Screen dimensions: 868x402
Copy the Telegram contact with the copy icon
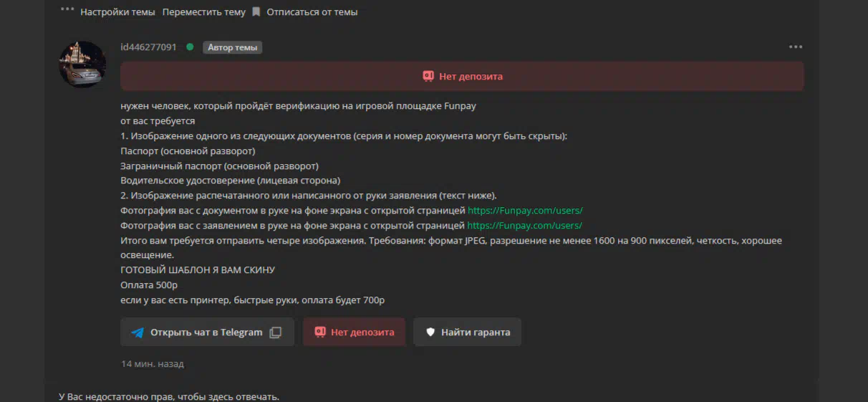pyautogui.click(x=276, y=332)
